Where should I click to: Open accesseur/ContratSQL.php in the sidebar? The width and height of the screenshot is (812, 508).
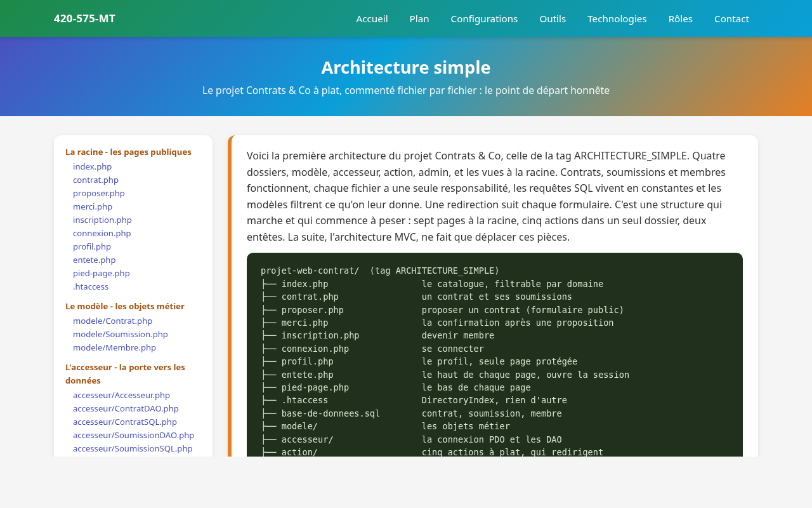coord(125,422)
